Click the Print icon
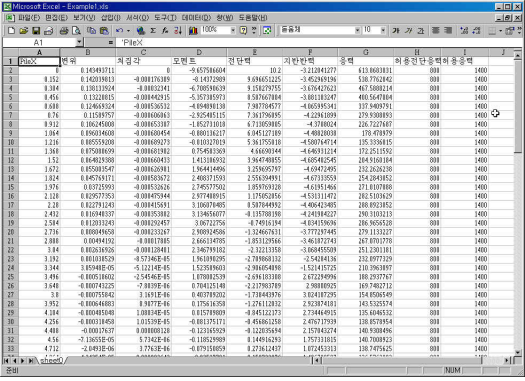The image size is (525, 381). click(64, 31)
